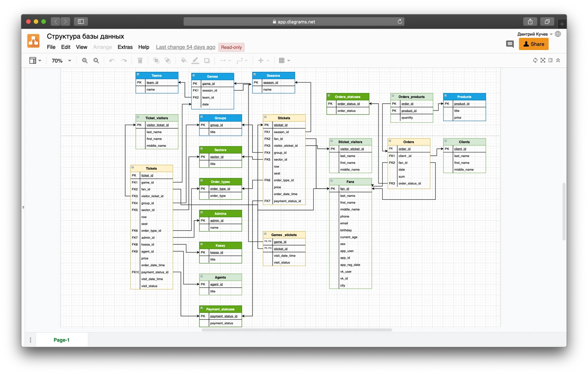Click the refresh sync arrows icon

point(535,60)
